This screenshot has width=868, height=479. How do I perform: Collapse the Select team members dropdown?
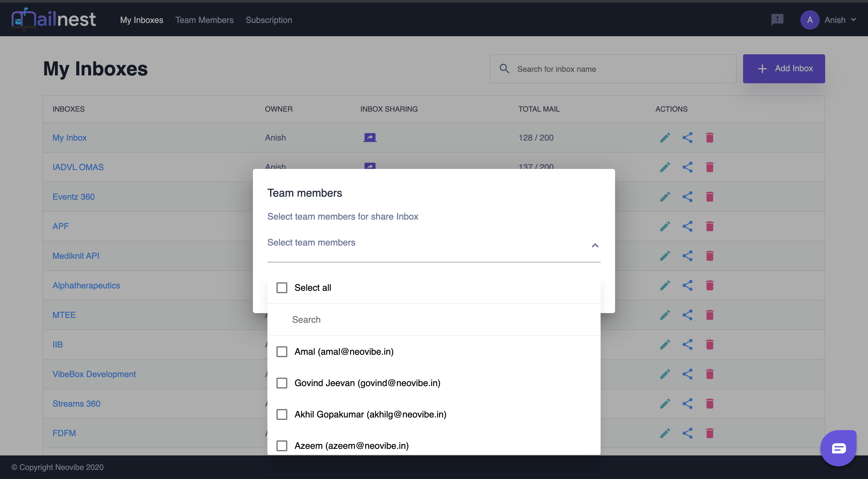click(x=595, y=245)
